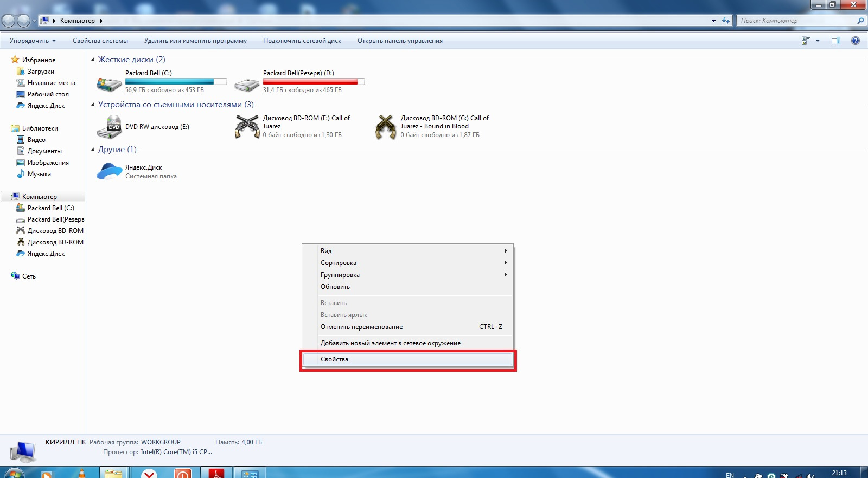Screen dimensions: 868x478
Task: Select the DVD RW дисковод (E:) icon
Action: click(109, 127)
